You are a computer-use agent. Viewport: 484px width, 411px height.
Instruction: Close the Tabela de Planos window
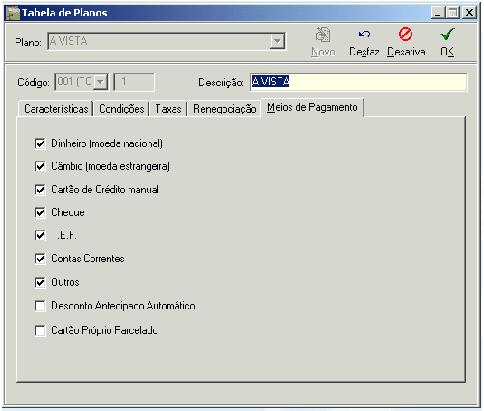(469, 13)
